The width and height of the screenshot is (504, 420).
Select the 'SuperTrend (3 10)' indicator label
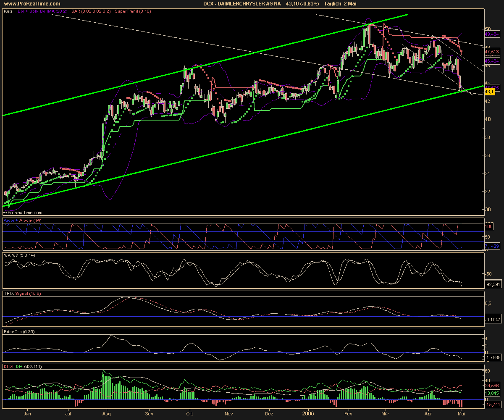click(x=132, y=11)
